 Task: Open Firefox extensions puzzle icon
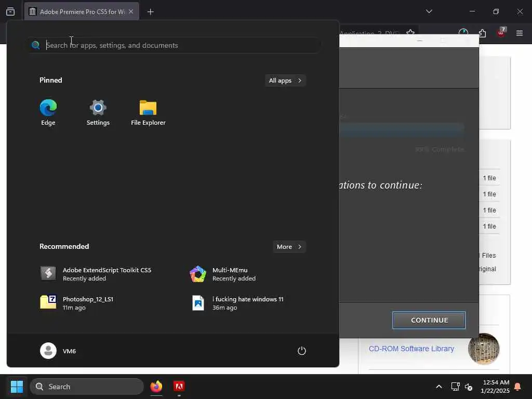tap(482, 33)
